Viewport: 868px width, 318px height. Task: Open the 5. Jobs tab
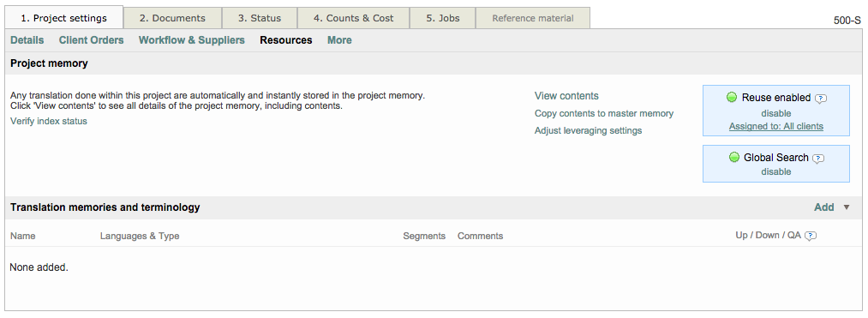[x=443, y=18]
